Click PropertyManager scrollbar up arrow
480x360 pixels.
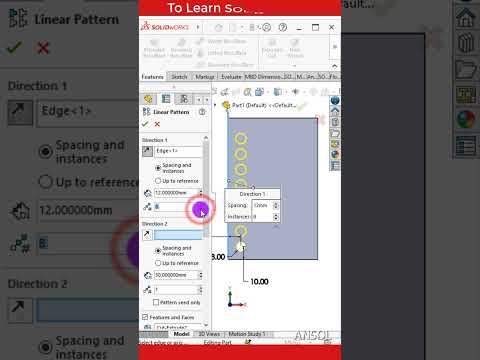coord(206,138)
